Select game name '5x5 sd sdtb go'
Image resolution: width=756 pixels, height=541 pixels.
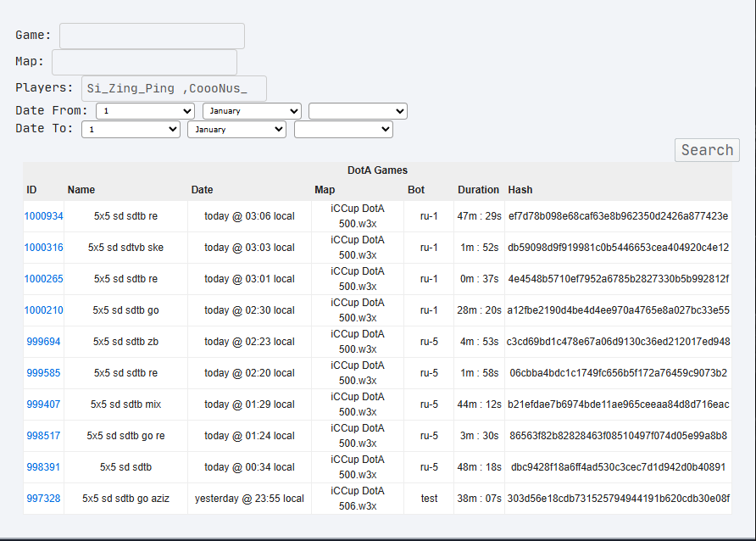(125, 310)
